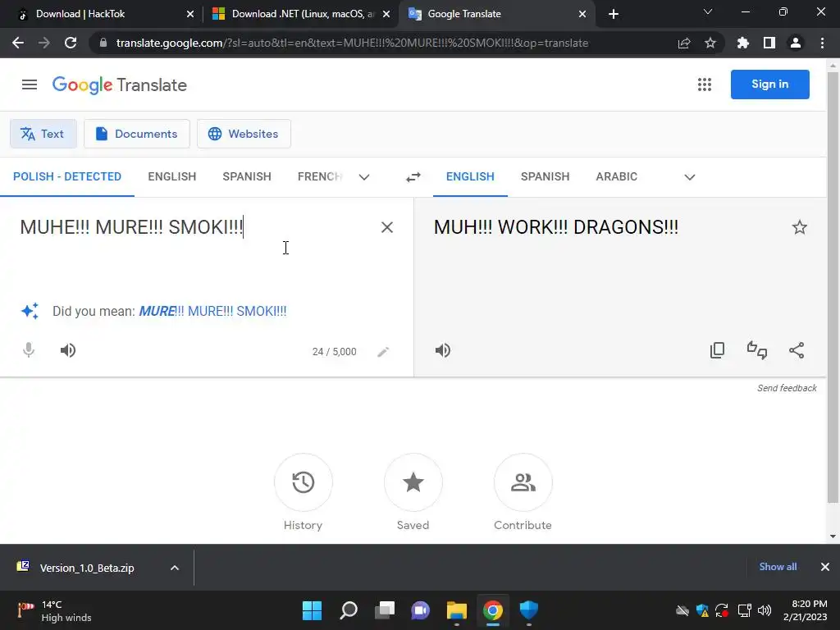Select Polish - Detected source language
The image size is (840, 630).
click(67, 177)
